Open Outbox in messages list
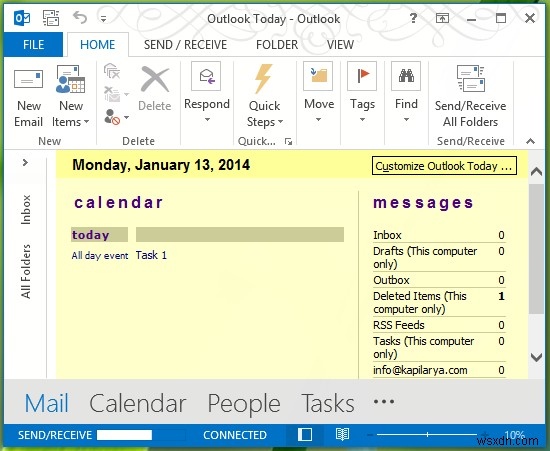This screenshot has width=550, height=451. coord(439,280)
